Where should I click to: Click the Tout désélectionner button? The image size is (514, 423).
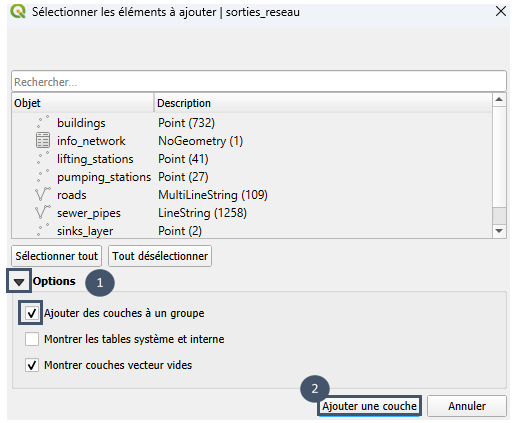pos(160,256)
